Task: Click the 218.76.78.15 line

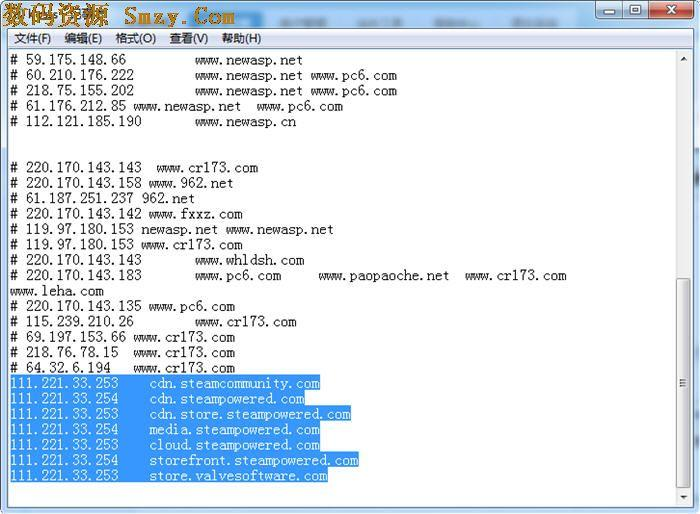Action: pyautogui.click(x=122, y=353)
